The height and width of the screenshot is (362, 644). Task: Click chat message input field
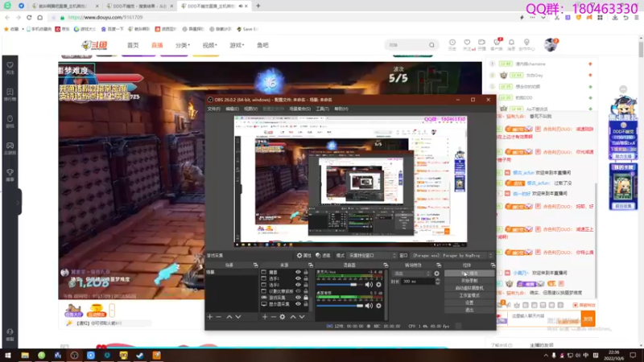click(544, 319)
